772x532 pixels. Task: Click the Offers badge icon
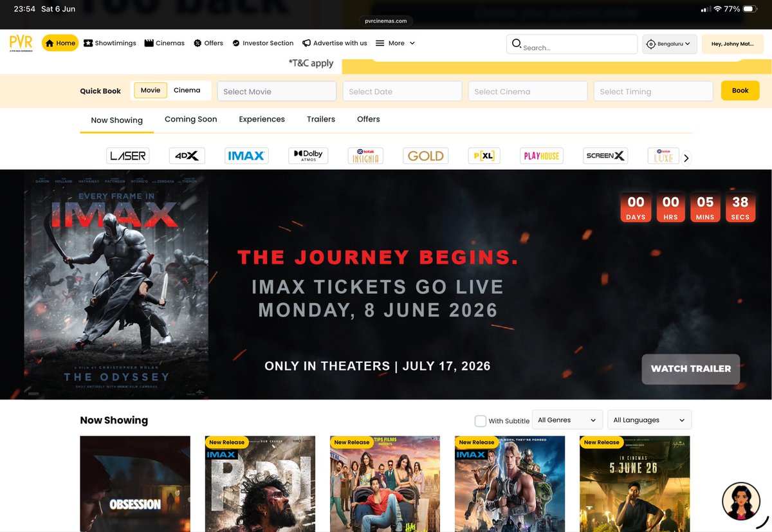click(x=198, y=43)
